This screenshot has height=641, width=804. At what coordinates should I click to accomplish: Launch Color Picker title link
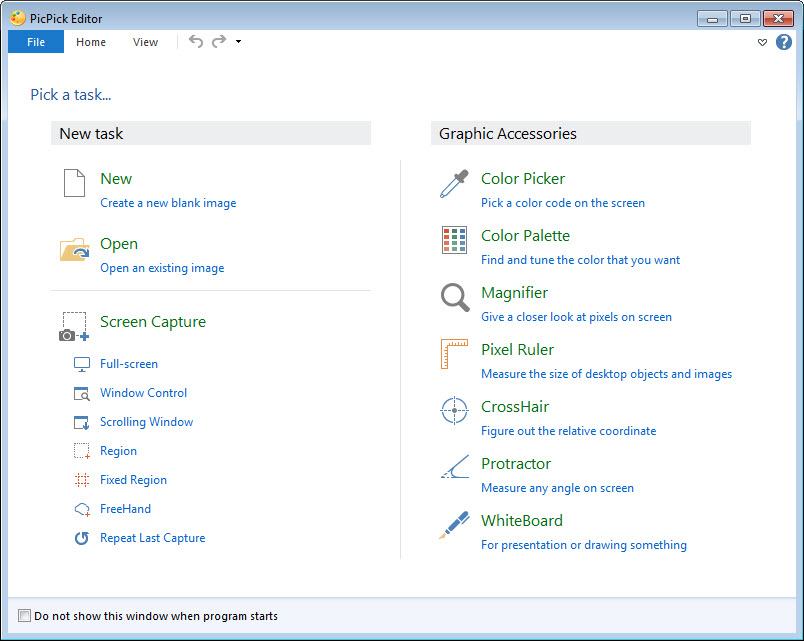point(523,178)
